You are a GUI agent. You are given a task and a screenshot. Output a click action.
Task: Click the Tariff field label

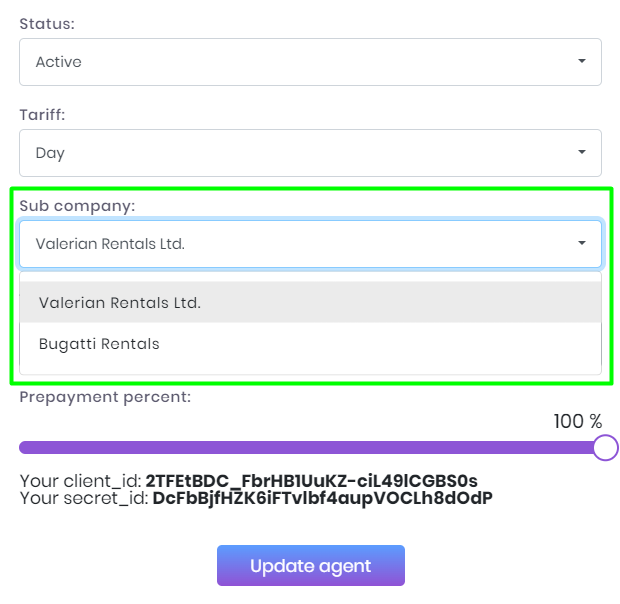click(42, 115)
